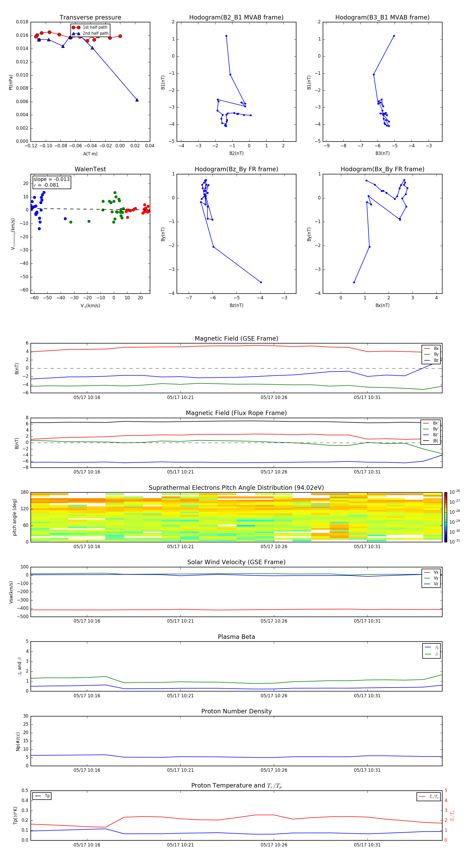Viewport: 473px width, 868px height.
Task: Click 'Hodogram(Bx_By FR frame)' title
Action: (x=382, y=169)
